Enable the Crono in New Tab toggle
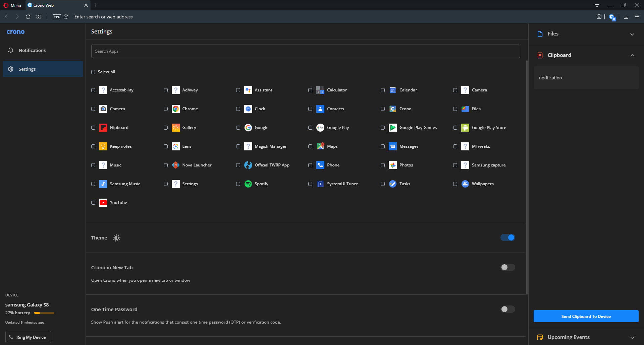The image size is (644, 345). pyautogui.click(x=508, y=267)
